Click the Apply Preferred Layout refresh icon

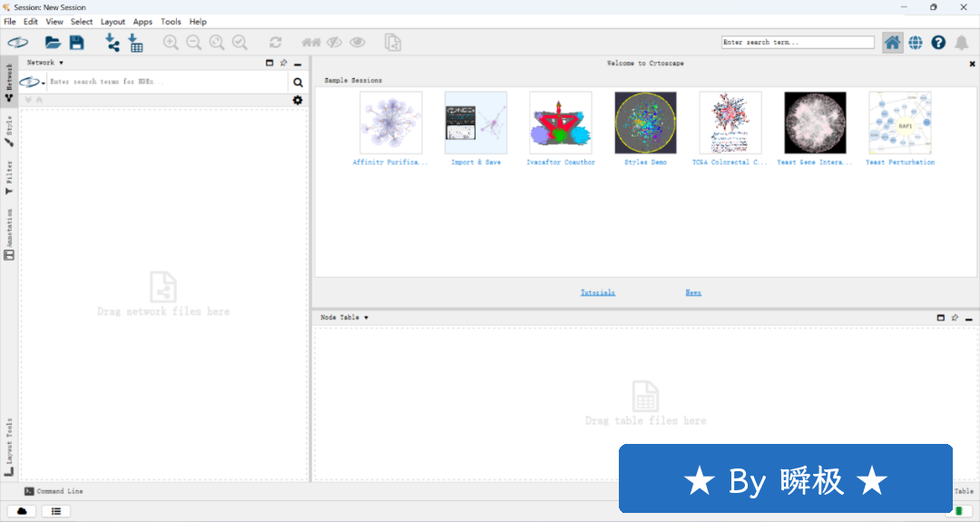(275, 43)
